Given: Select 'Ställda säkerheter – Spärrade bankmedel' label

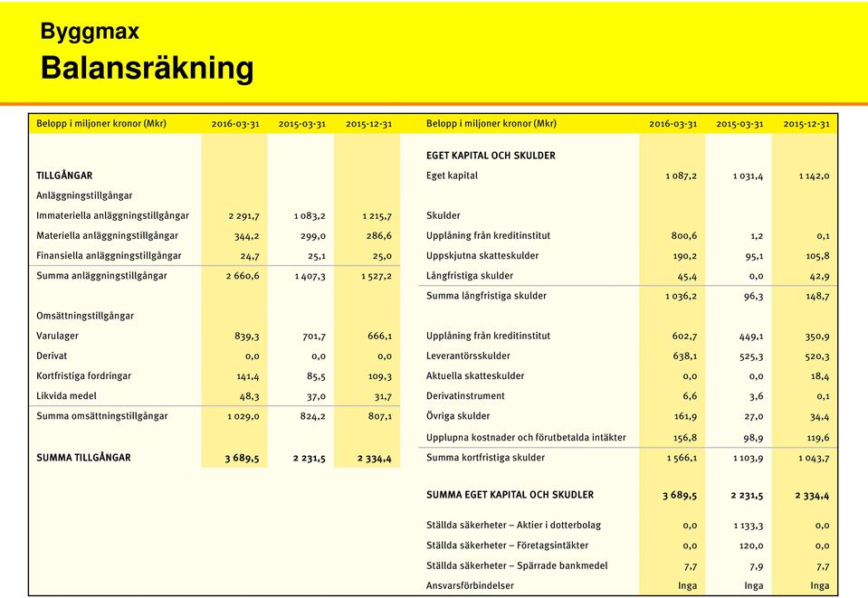Looking at the screenshot, I should tap(517, 565).
